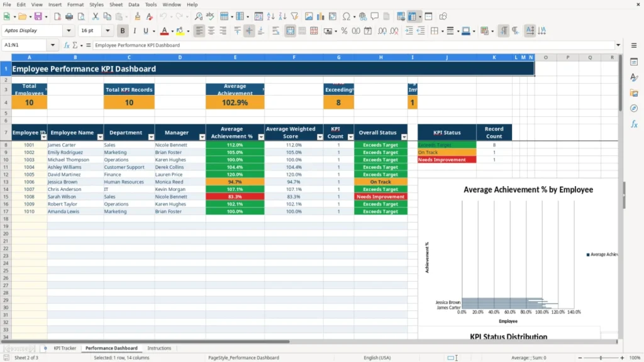
Task: Open sidebar settings hamburger button
Action: click(x=634, y=45)
